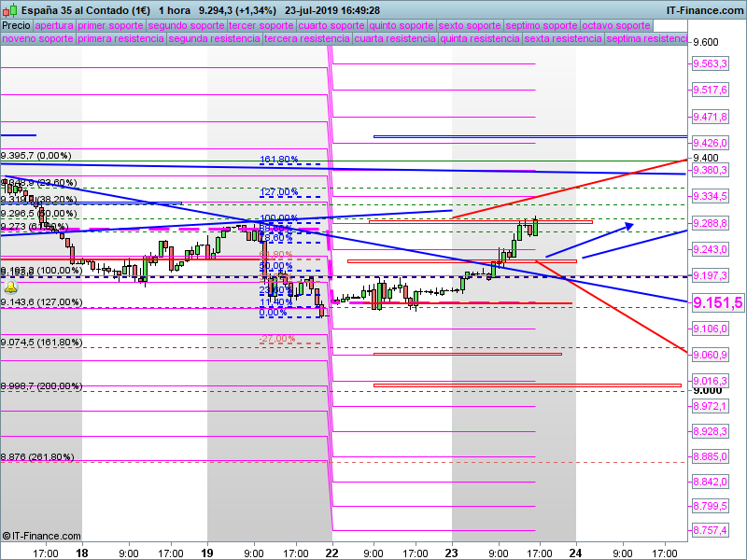The width and height of the screenshot is (747, 560).
Task: Click the blue arrow head drawing
Action: click(x=628, y=226)
